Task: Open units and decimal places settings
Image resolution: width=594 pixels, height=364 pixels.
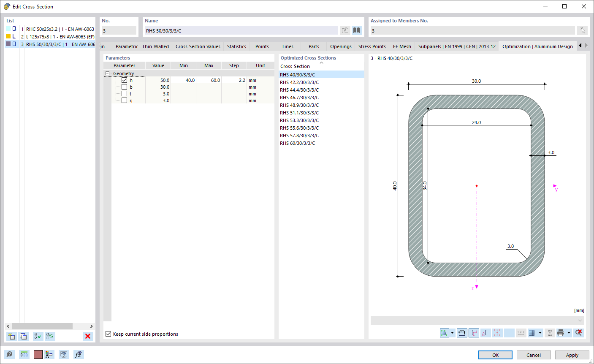Action: 24,354
